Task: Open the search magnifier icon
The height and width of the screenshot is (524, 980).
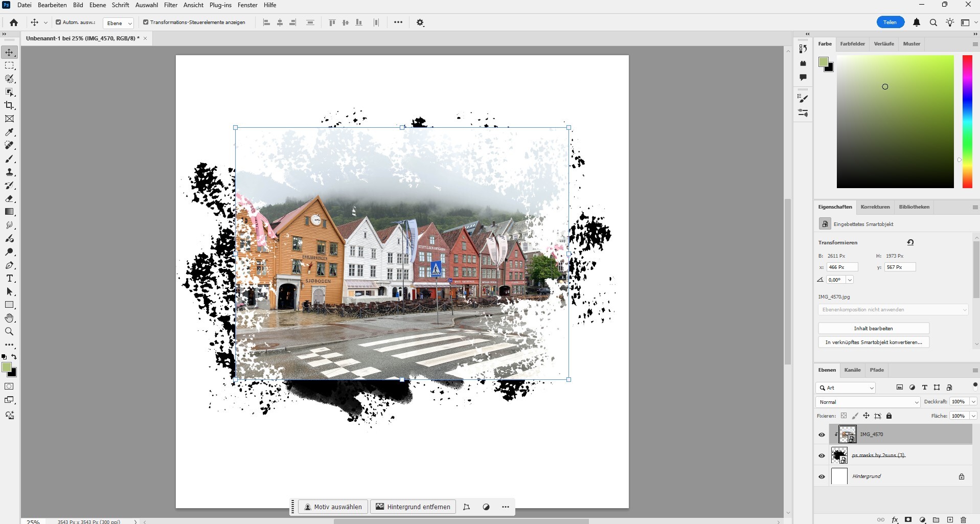Action: tap(933, 22)
